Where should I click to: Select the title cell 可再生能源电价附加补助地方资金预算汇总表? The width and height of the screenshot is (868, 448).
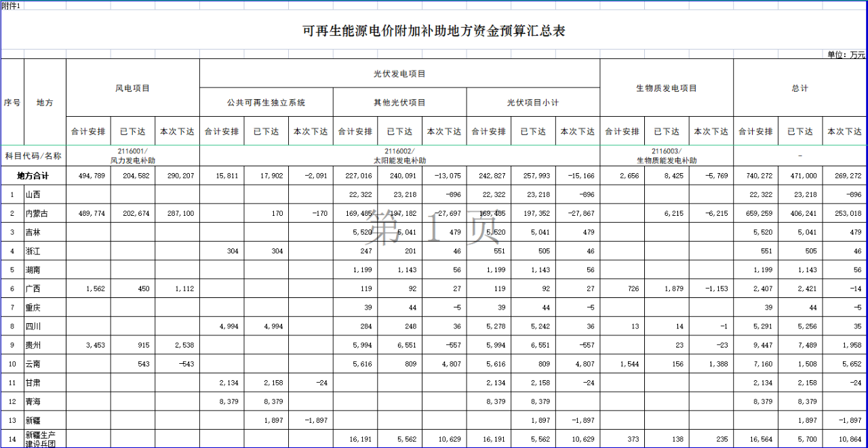(434, 31)
